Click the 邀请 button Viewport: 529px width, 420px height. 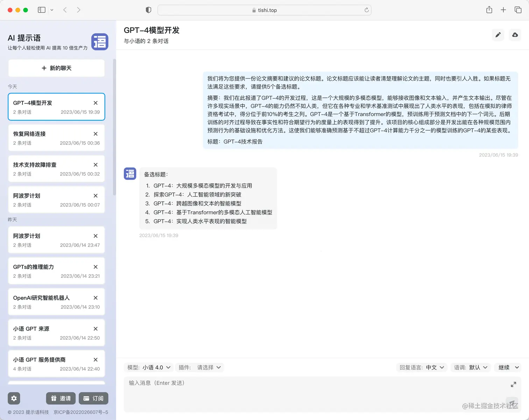[x=61, y=398]
